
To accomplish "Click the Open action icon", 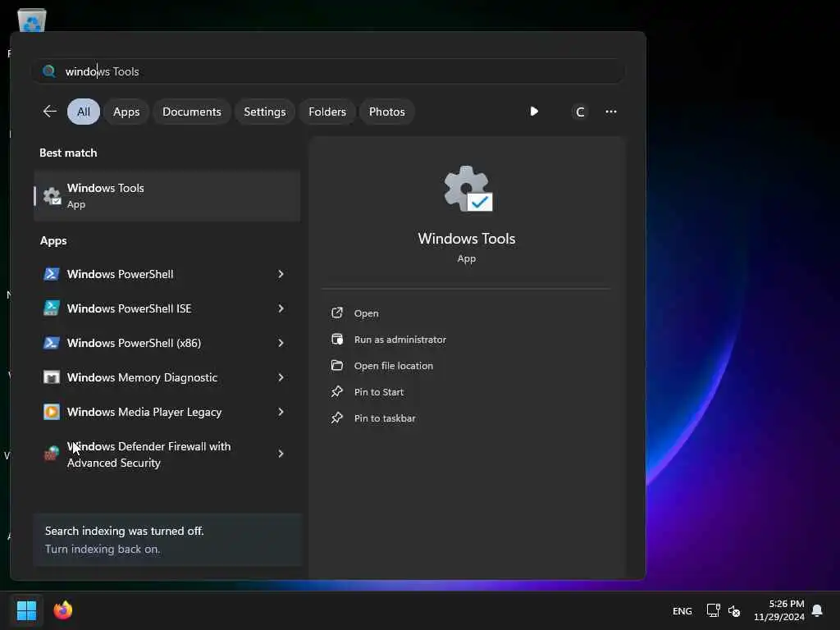I will click(x=337, y=313).
